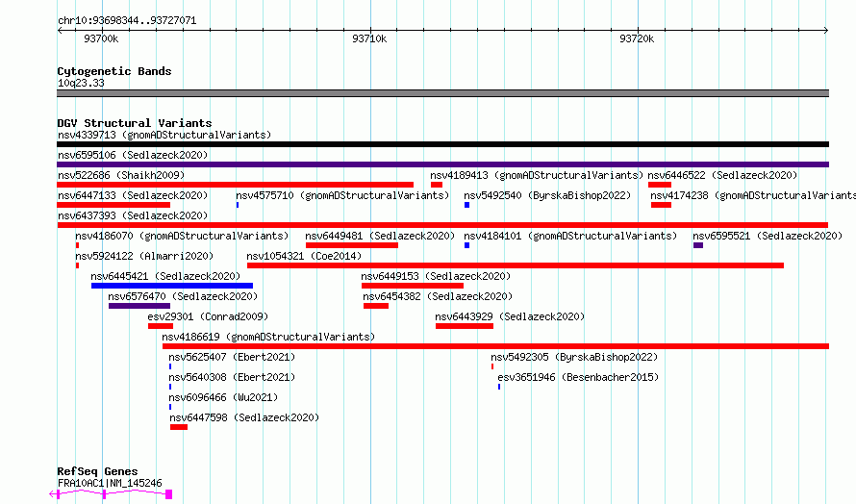The width and height of the screenshot is (856, 504).
Task: Select the red bar under nsv6447133
Action: (x=113, y=205)
